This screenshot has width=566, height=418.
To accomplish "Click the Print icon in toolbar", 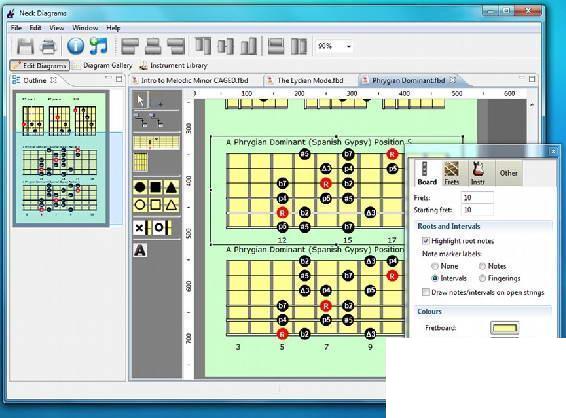I will click(x=48, y=47).
